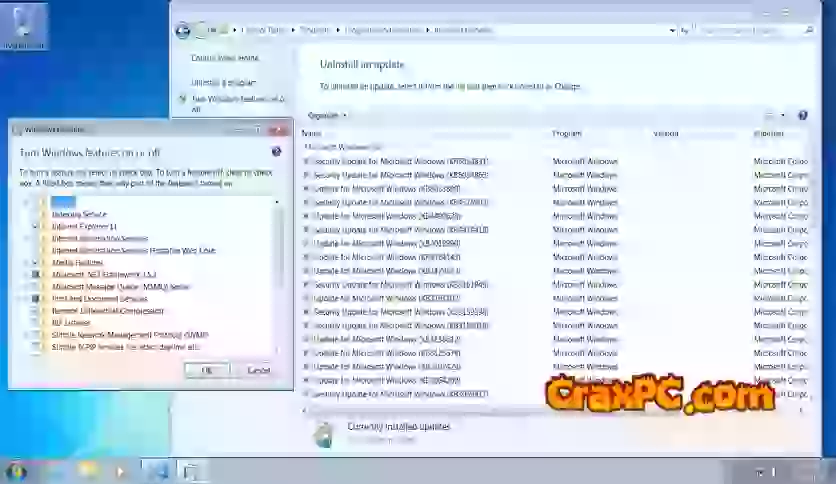Click help icon in updates toolbar
836x484 pixels.
802,116
